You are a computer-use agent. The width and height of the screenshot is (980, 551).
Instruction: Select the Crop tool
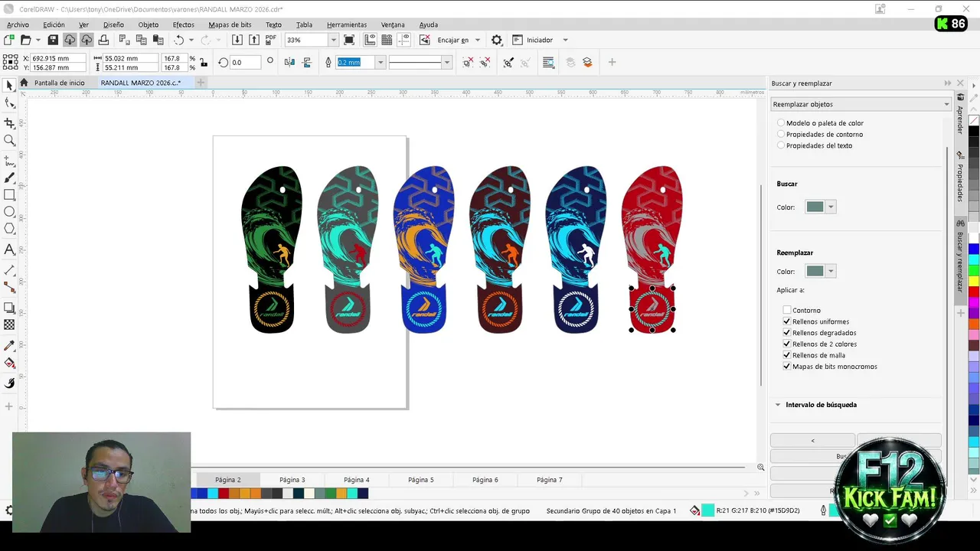coord(9,122)
